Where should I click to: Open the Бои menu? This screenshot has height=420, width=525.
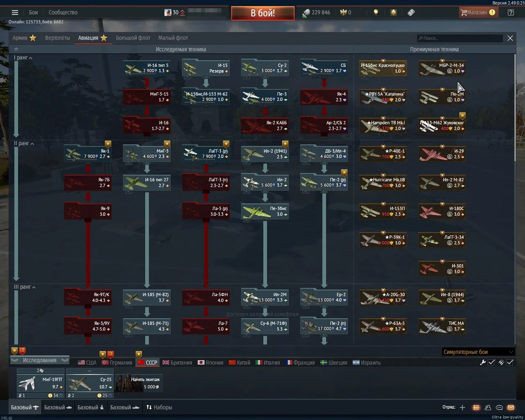[x=33, y=12]
